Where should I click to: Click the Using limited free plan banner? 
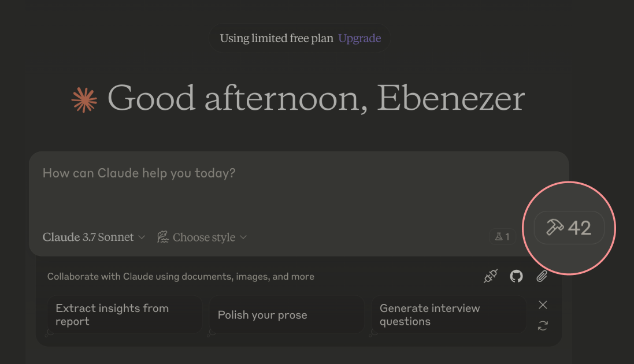(x=299, y=38)
